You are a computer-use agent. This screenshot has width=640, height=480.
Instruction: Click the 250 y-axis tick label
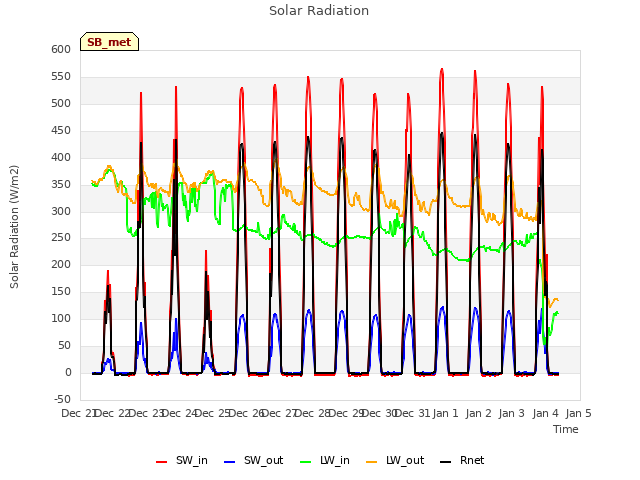[x=61, y=238]
